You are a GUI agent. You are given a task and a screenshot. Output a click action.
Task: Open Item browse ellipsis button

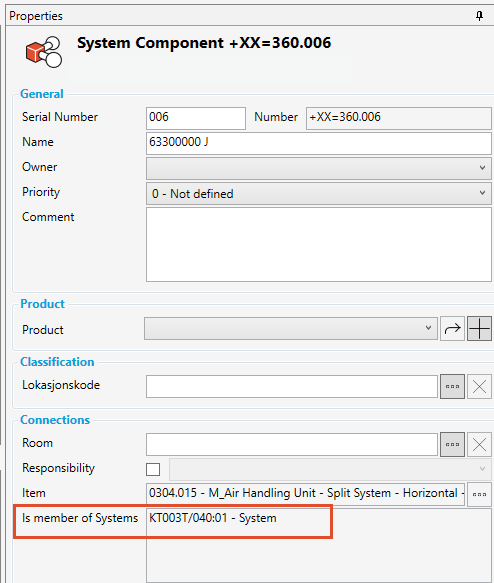click(x=480, y=494)
